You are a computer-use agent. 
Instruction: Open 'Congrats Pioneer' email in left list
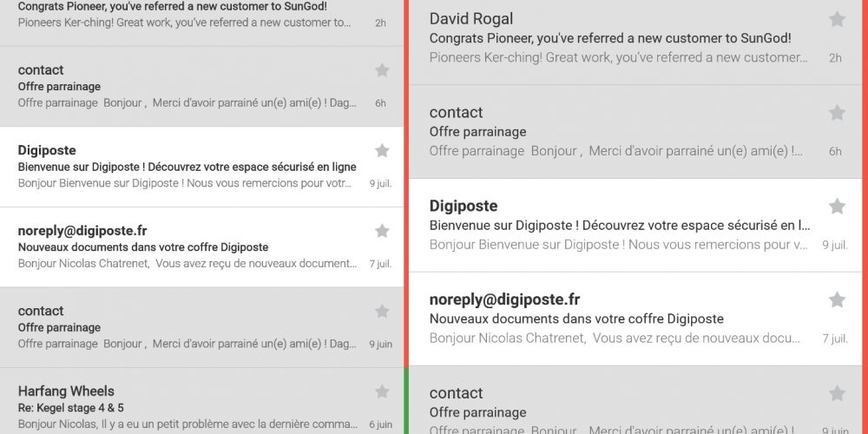(201, 23)
